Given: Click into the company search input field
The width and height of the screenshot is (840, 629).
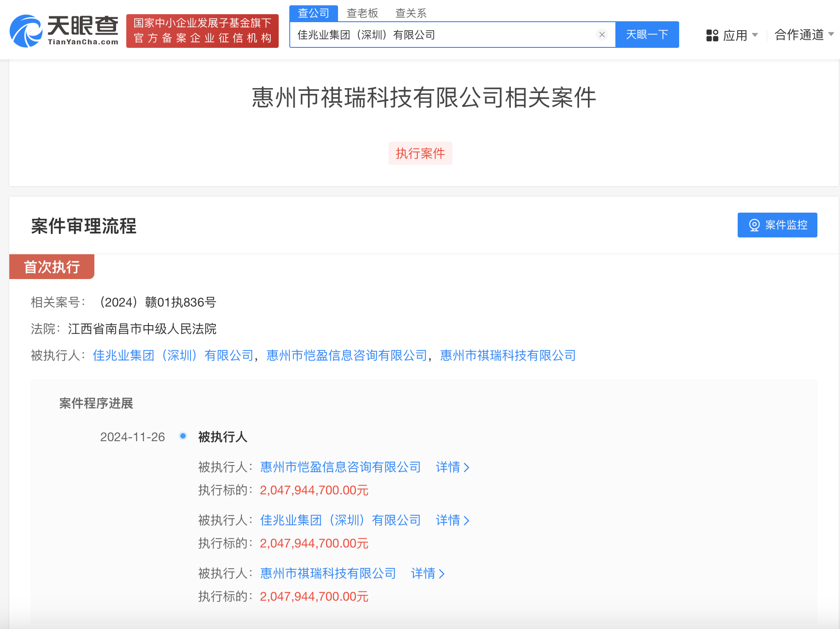Looking at the screenshot, I should point(443,35).
